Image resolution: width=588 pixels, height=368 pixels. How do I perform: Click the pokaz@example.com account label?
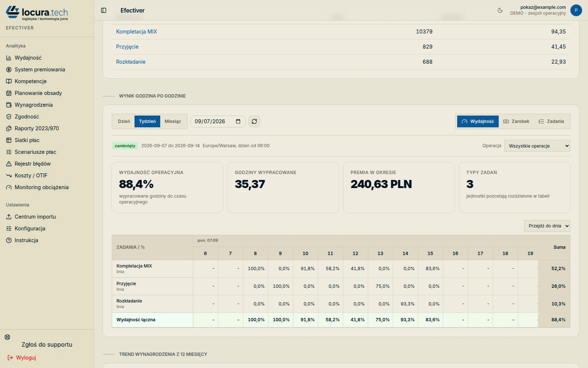[543, 7]
